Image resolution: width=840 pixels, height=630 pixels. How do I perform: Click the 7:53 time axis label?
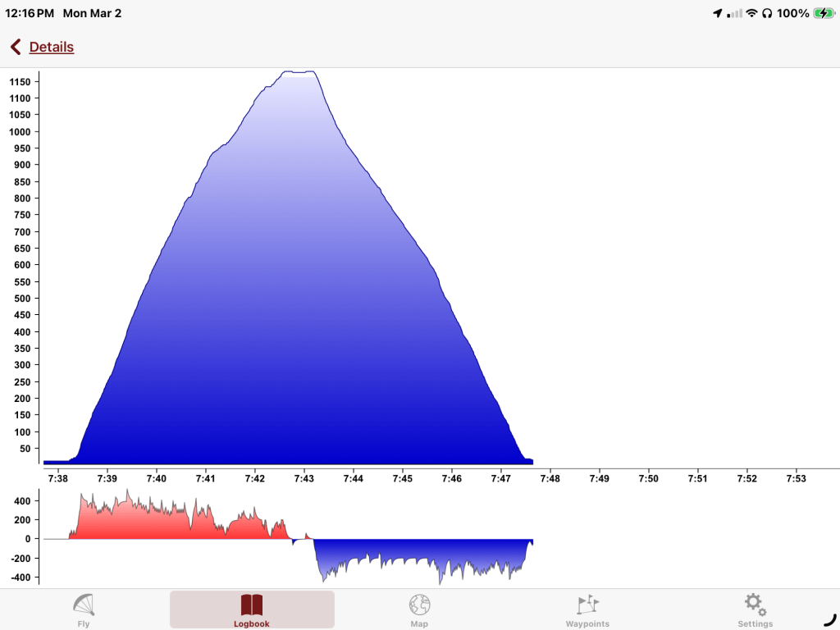[797, 478]
